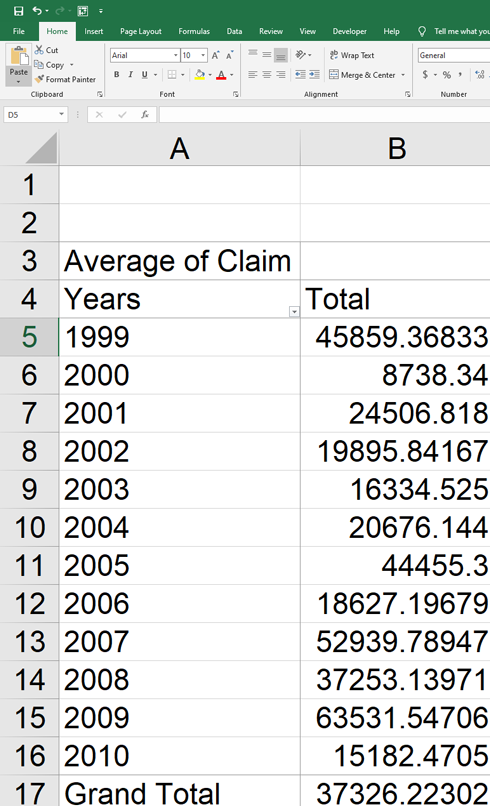490x806 pixels.
Task: Click the Cut scissors icon
Action: [x=39, y=50]
